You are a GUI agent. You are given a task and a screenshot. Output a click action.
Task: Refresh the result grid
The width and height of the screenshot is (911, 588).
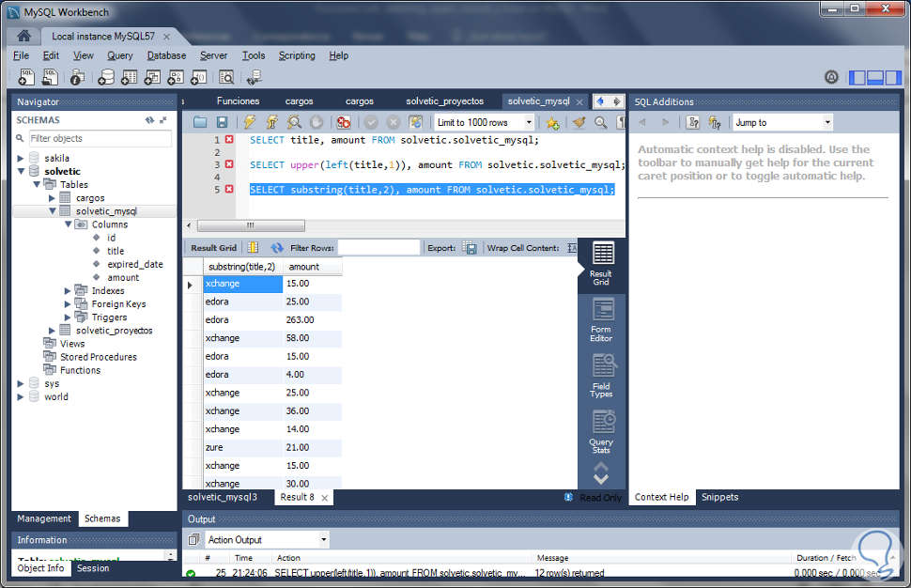click(277, 248)
